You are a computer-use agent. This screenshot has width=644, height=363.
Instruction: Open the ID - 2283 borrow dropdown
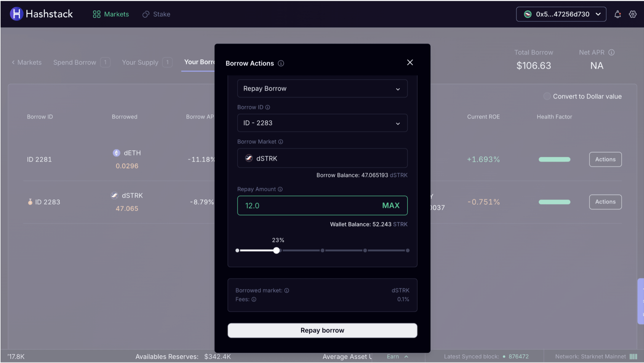tap(322, 123)
